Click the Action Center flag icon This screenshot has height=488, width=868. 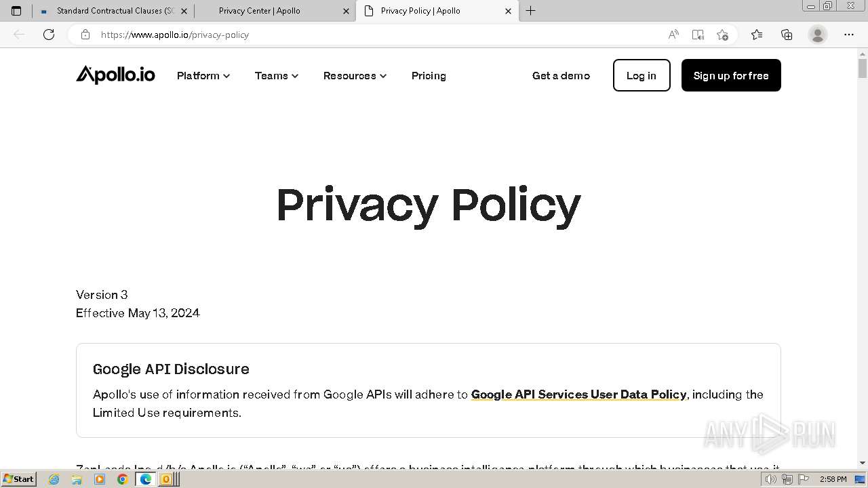pos(803,479)
